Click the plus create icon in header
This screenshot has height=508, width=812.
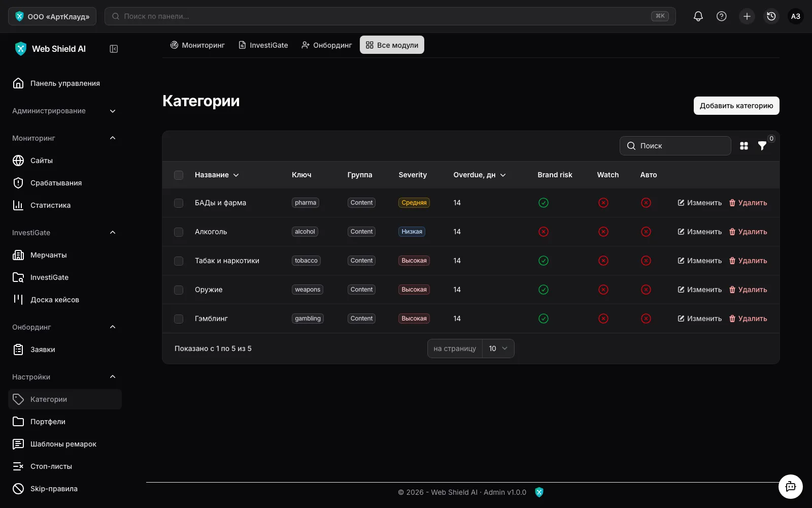747,16
